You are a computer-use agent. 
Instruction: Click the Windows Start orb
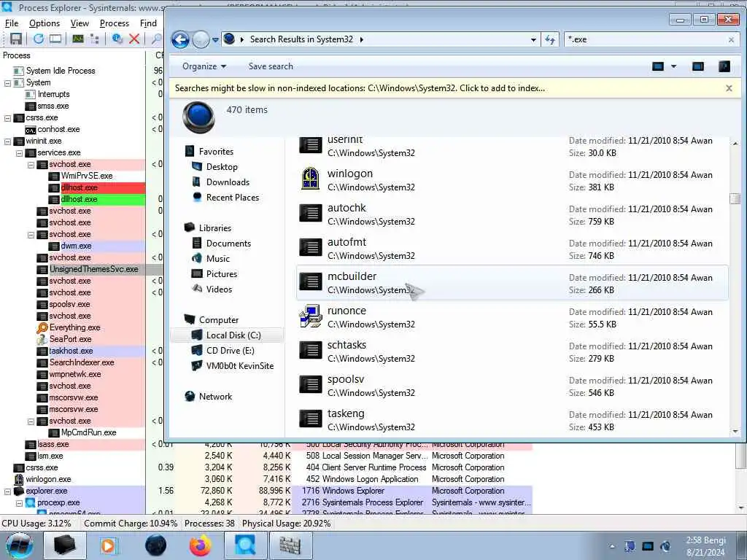click(x=20, y=545)
